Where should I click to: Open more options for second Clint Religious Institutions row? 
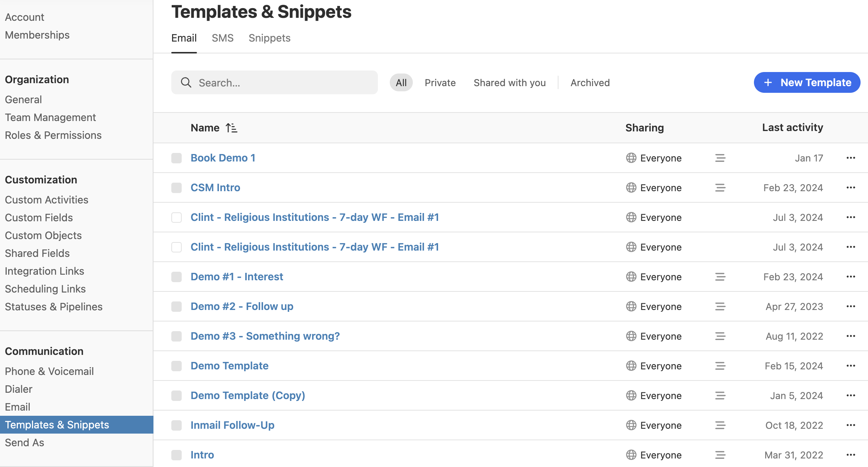point(851,247)
